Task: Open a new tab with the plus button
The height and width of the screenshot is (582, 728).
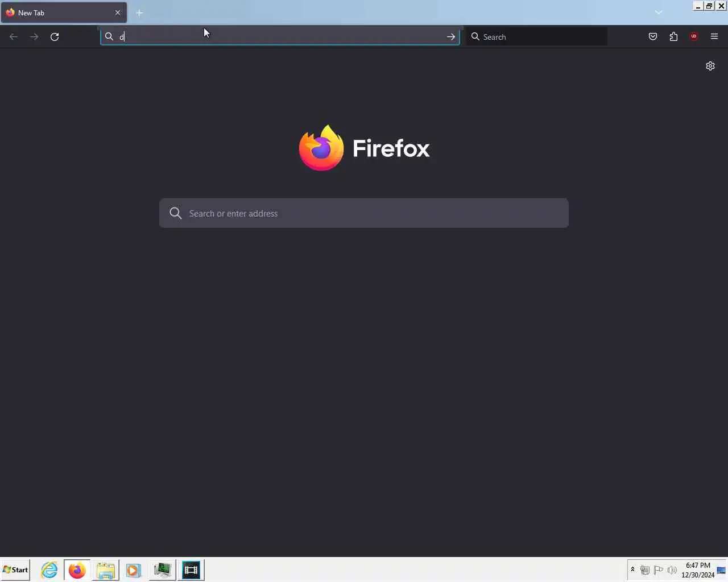Action: tap(139, 13)
